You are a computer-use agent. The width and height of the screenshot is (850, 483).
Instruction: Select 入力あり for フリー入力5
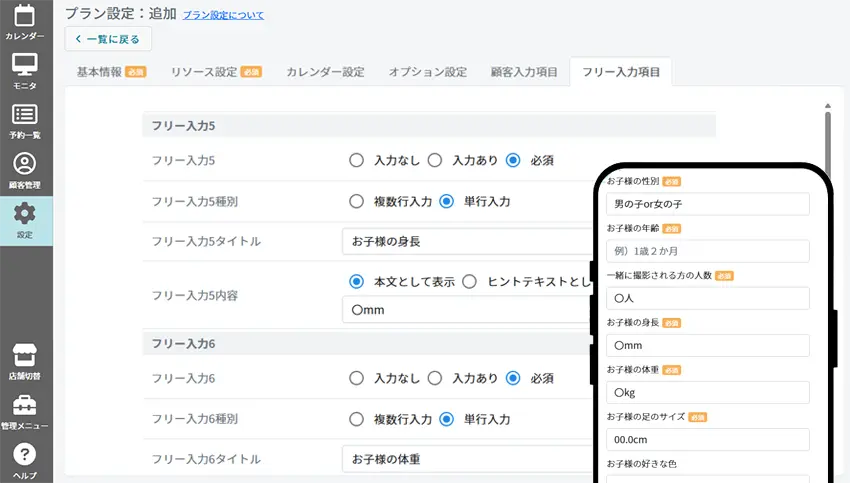pos(435,160)
